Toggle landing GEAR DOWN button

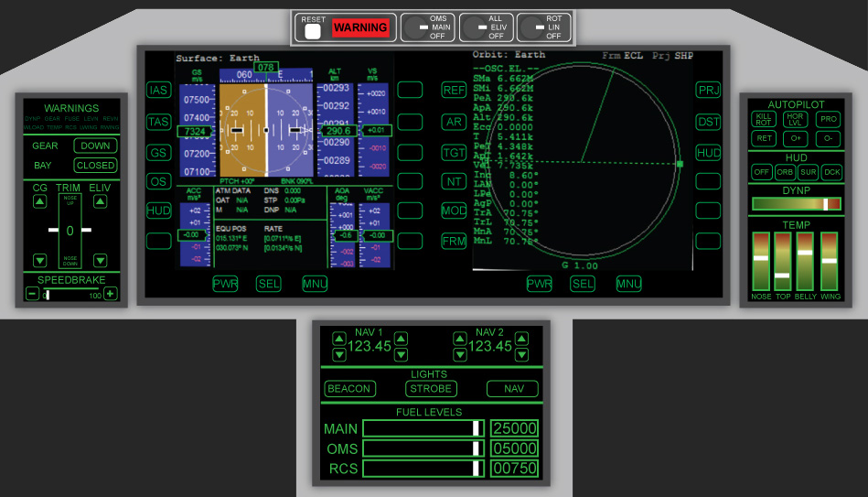pyautogui.click(x=95, y=146)
